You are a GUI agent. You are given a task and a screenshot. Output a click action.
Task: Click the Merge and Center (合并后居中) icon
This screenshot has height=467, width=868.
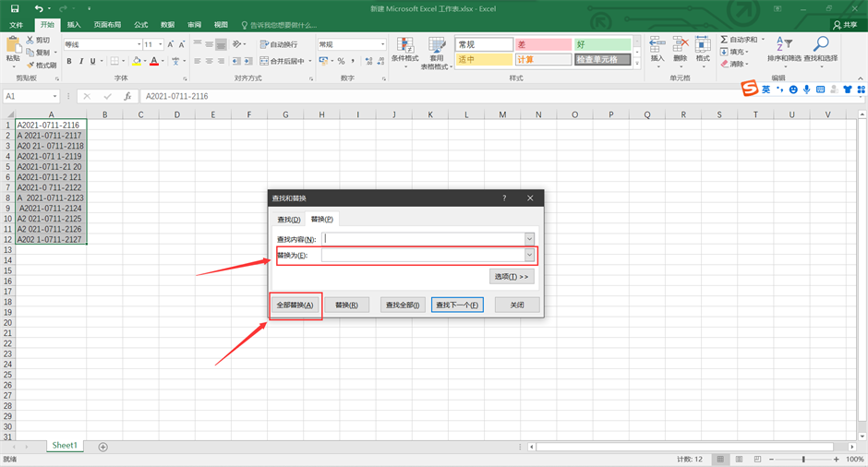(x=264, y=61)
